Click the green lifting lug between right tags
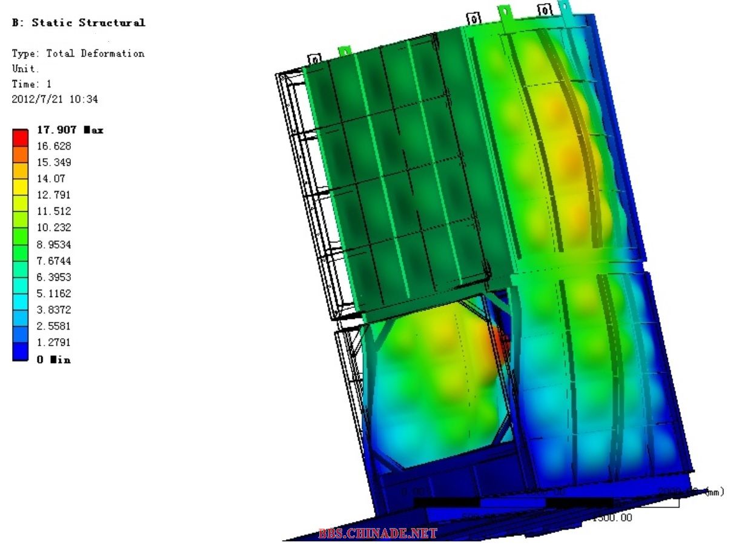 point(505,12)
